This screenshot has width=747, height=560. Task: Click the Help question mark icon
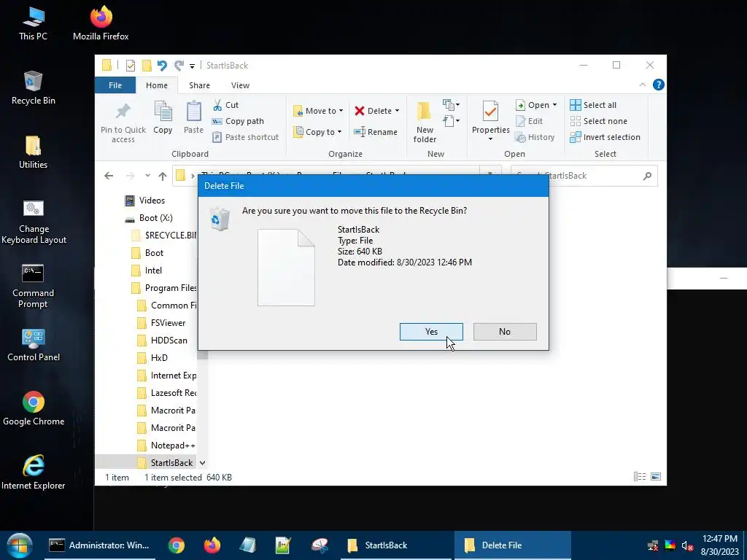tap(659, 85)
